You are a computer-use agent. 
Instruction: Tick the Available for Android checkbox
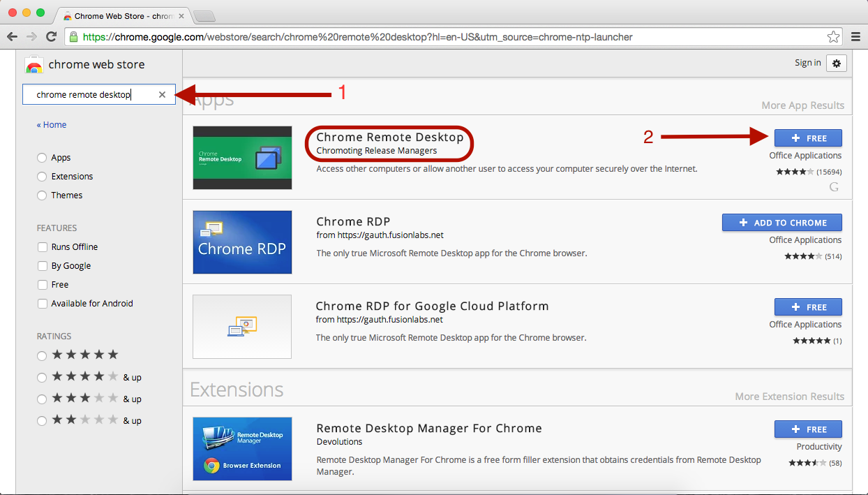pyautogui.click(x=43, y=304)
